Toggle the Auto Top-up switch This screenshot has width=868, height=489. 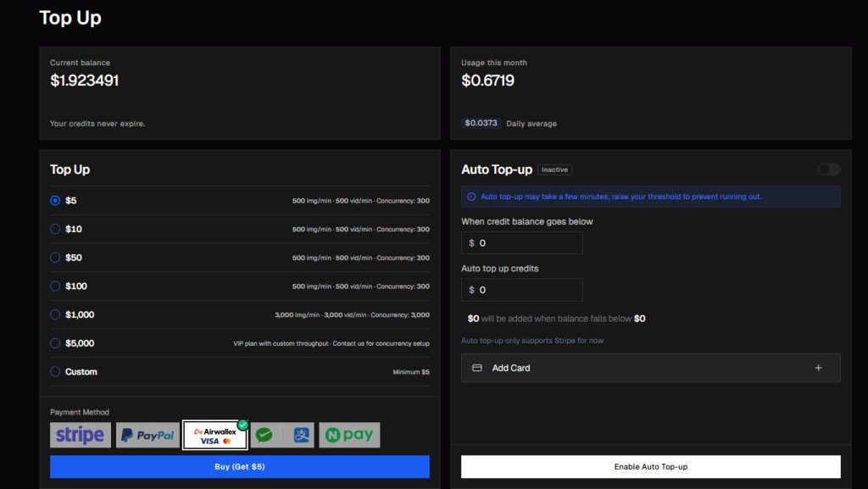829,169
